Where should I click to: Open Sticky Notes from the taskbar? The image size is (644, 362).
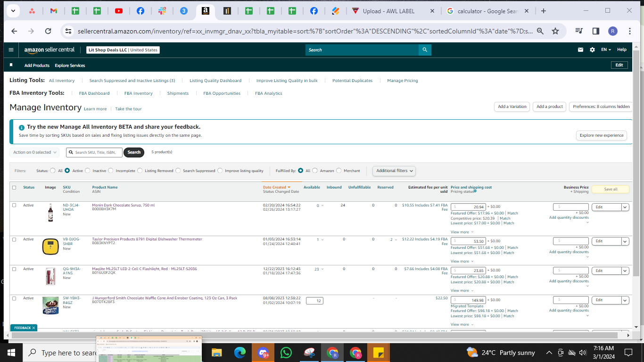coord(379,353)
